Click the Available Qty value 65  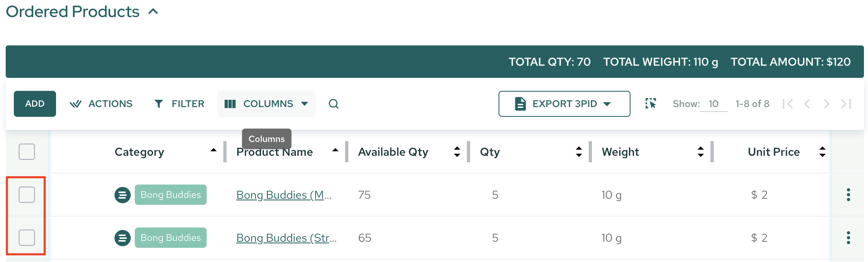tap(365, 238)
